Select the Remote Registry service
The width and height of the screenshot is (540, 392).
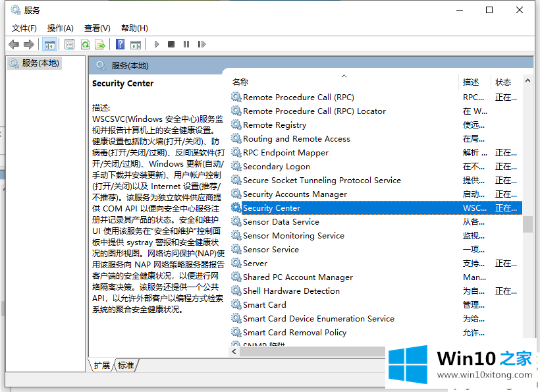376,125
